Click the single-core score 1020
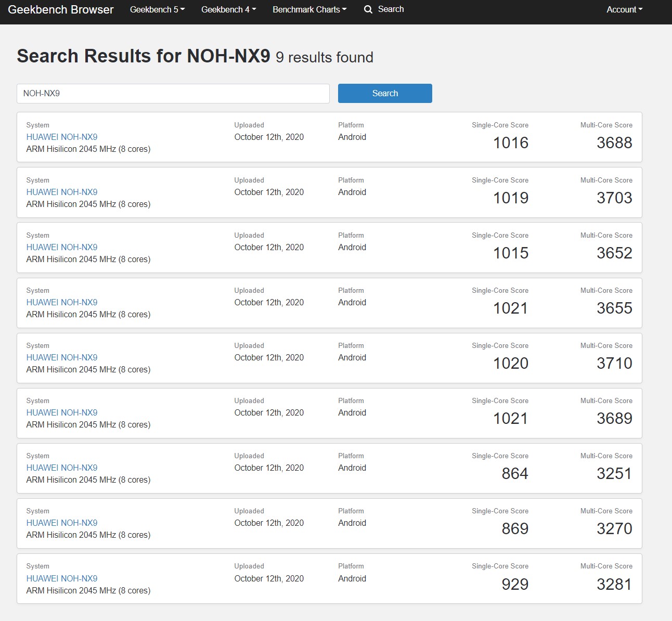 click(511, 363)
